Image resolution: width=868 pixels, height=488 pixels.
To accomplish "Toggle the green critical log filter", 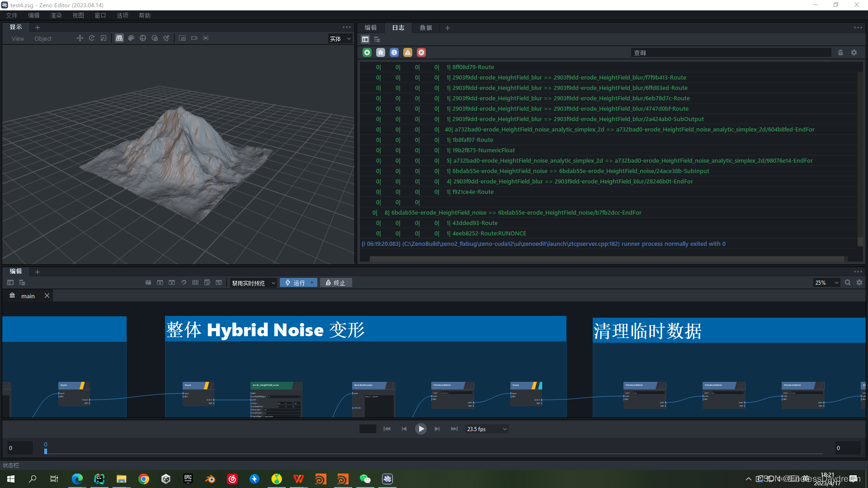I will tap(367, 52).
